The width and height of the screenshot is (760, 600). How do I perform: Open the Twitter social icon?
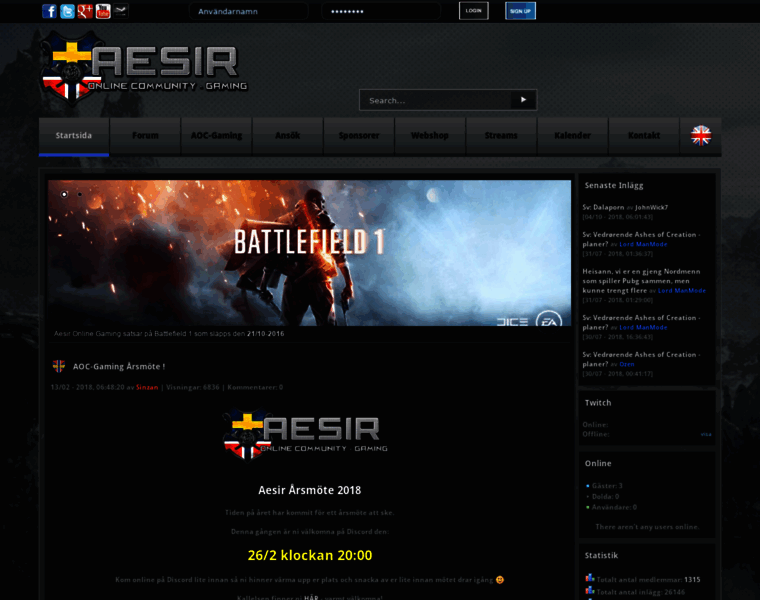(67, 11)
